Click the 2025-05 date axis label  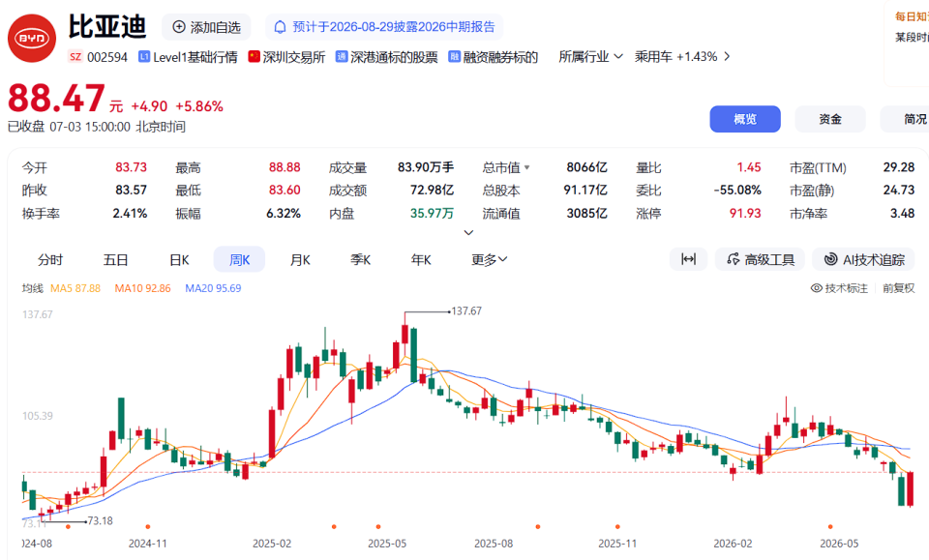point(387,544)
